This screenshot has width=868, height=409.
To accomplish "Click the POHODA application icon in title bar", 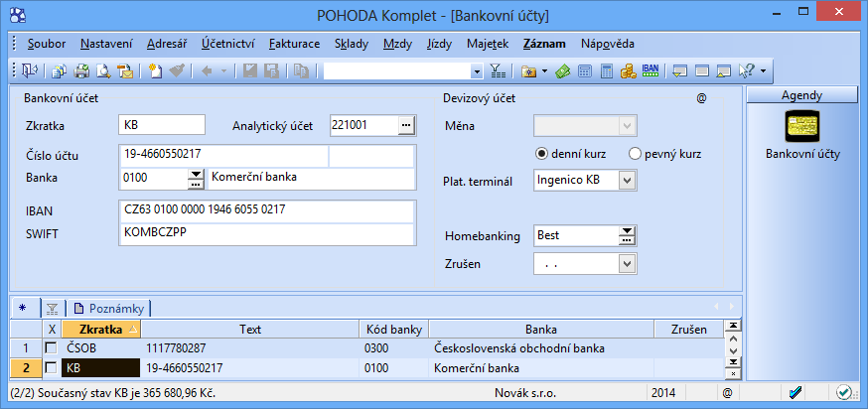I will (x=17, y=14).
